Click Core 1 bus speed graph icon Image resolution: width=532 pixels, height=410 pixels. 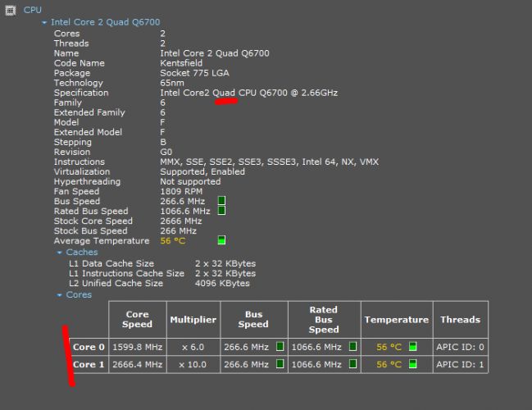tap(280, 364)
